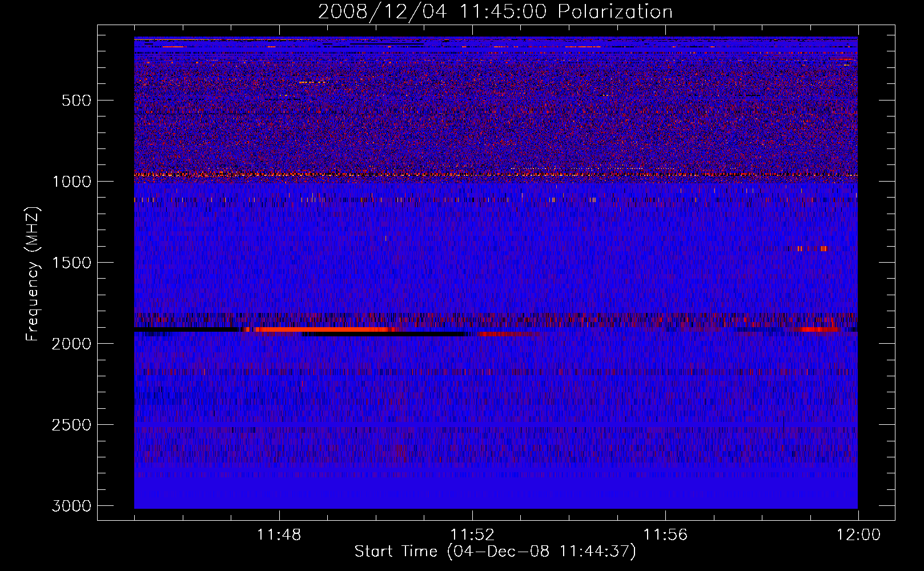924x571 pixels.
Task: Select the 'Frequency (MHZ)' axis label
Action: pos(33,274)
